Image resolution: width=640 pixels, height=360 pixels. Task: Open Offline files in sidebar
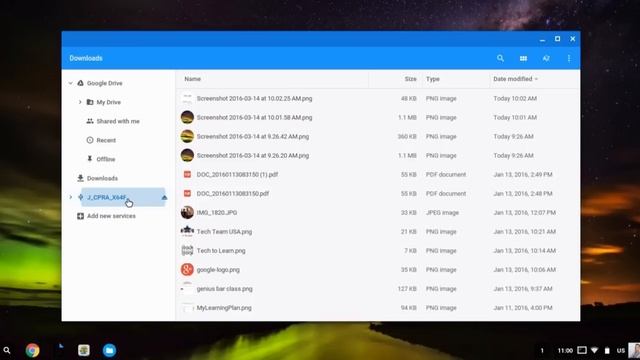click(106, 159)
